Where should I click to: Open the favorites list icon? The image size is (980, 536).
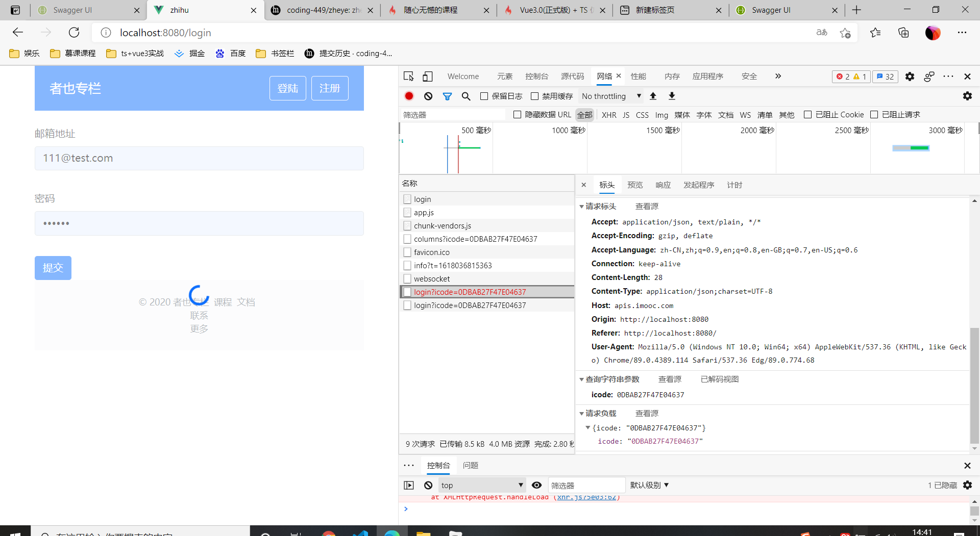click(875, 33)
